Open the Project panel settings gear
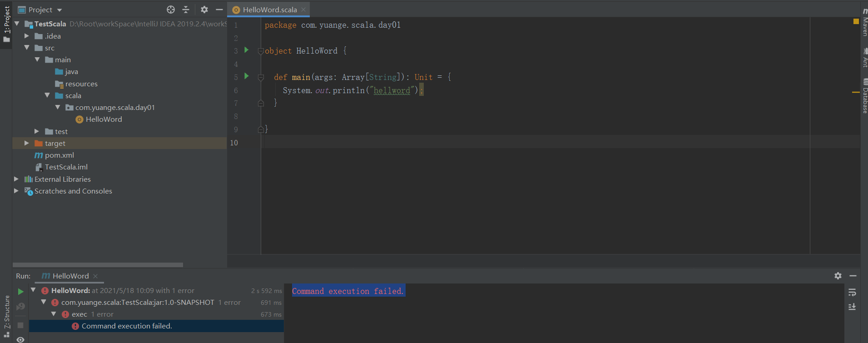 click(x=204, y=10)
